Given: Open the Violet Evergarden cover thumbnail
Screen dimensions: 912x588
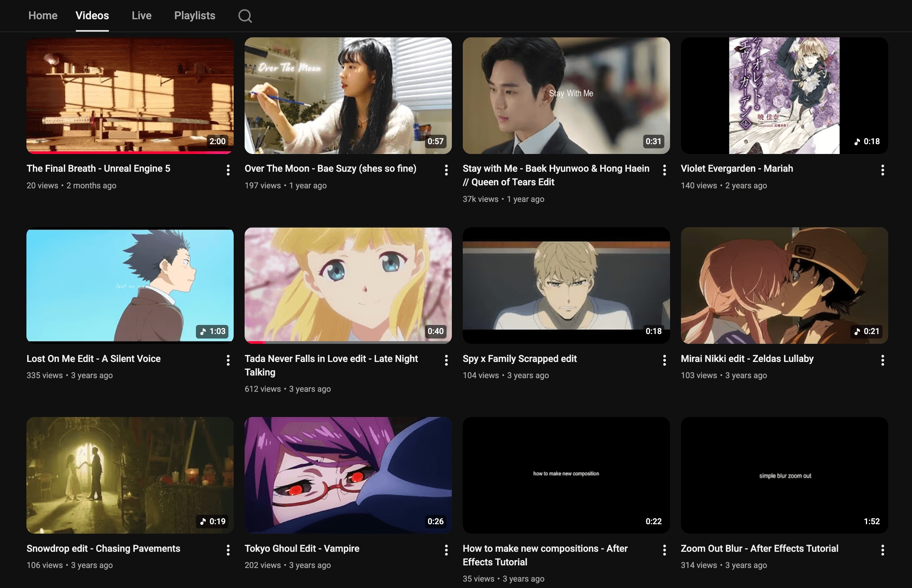Looking at the screenshot, I should (x=784, y=96).
